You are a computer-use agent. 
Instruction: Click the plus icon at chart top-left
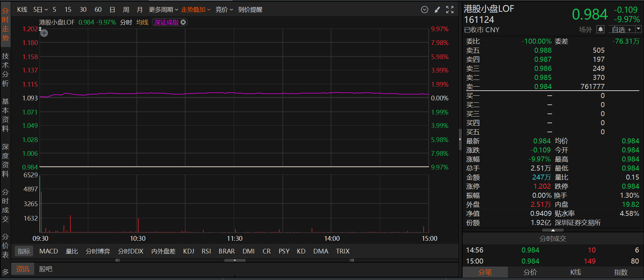click(44, 33)
